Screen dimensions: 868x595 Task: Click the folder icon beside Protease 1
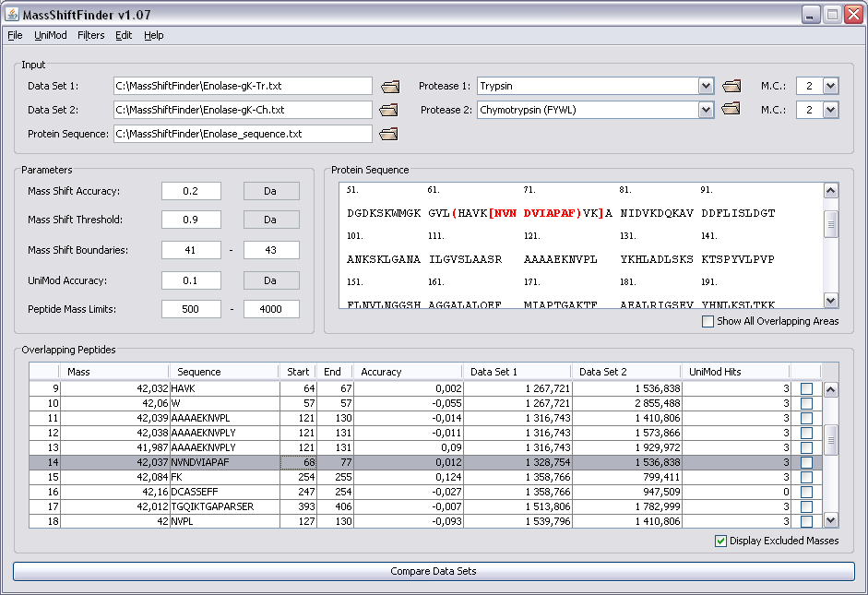coord(731,85)
